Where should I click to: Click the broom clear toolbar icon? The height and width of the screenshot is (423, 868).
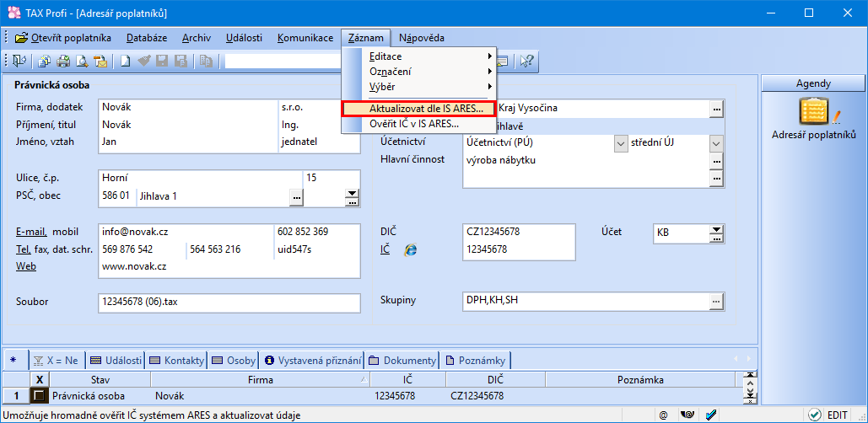[x=144, y=61]
